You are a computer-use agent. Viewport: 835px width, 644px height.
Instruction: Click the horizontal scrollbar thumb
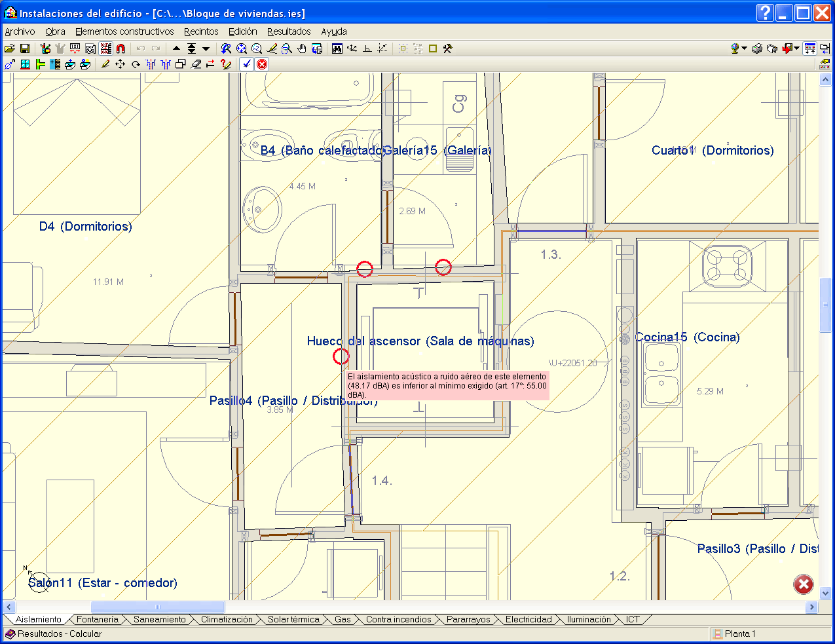[x=157, y=607]
